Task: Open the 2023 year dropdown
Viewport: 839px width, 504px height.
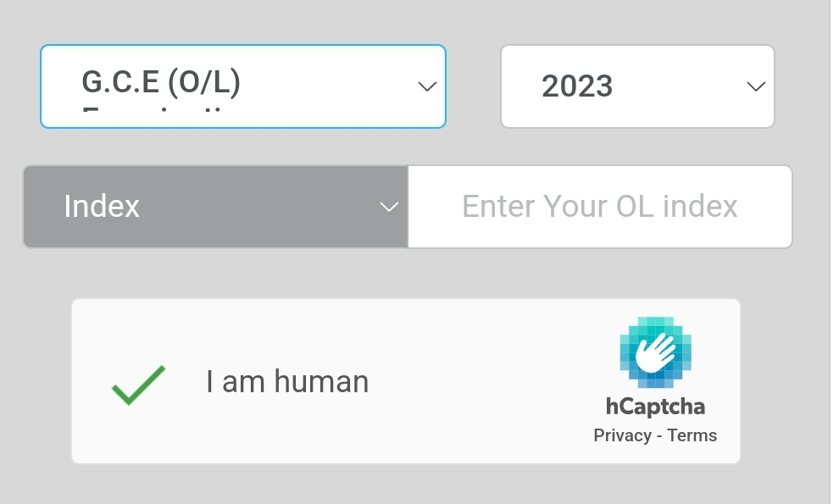Action: point(637,86)
